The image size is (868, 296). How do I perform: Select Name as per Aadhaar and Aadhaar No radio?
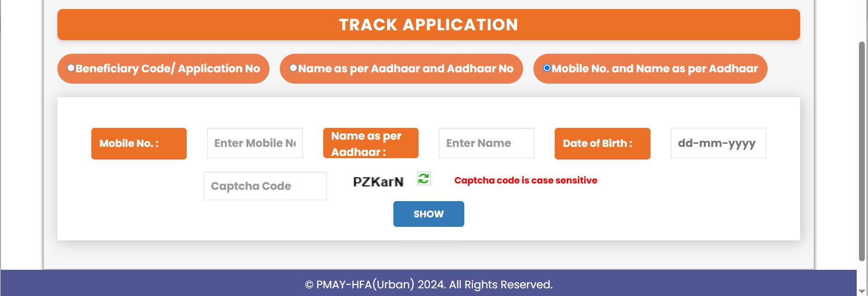coord(293,68)
